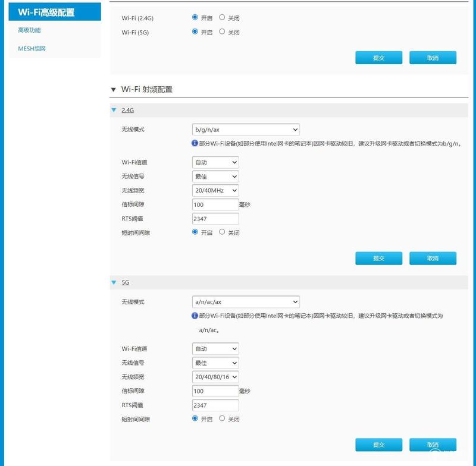Open the 2.4G 无线模式 dropdown showing b/g/n/ax
476x466 pixels.
(246, 130)
